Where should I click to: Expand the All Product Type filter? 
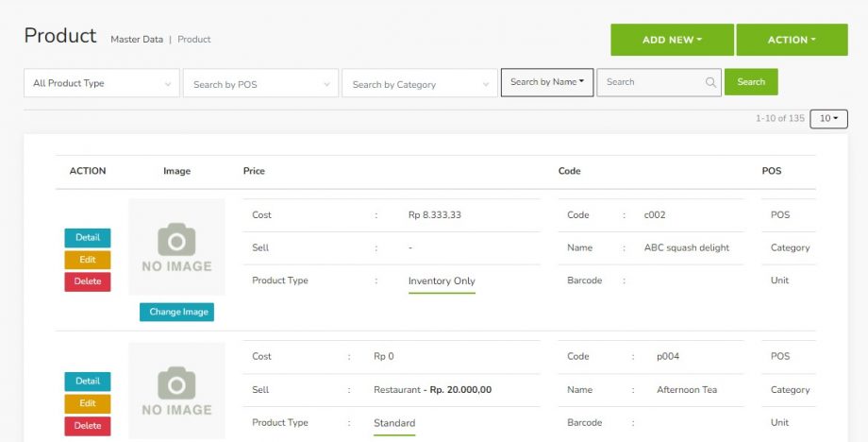tap(102, 83)
